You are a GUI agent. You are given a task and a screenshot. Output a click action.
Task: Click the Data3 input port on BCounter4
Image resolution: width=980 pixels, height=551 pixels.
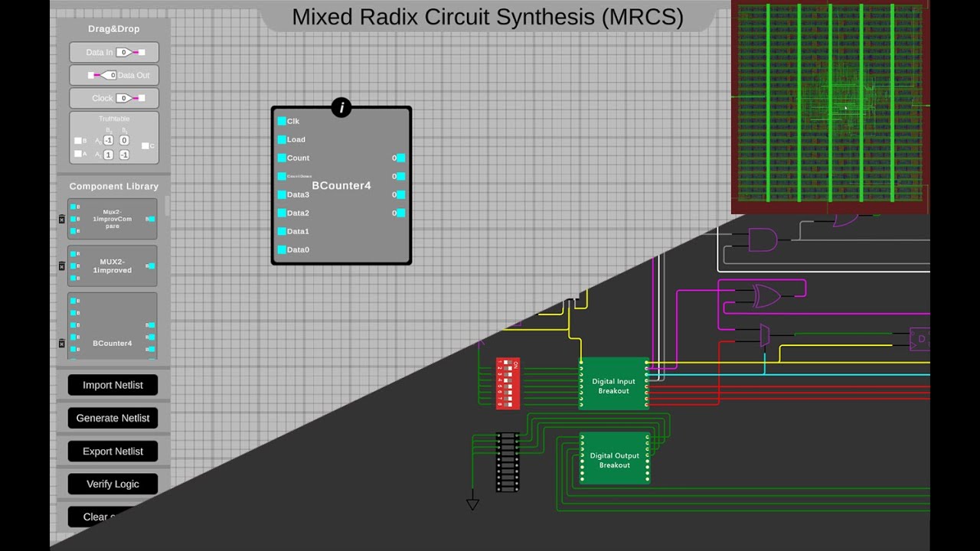pyautogui.click(x=282, y=194)
